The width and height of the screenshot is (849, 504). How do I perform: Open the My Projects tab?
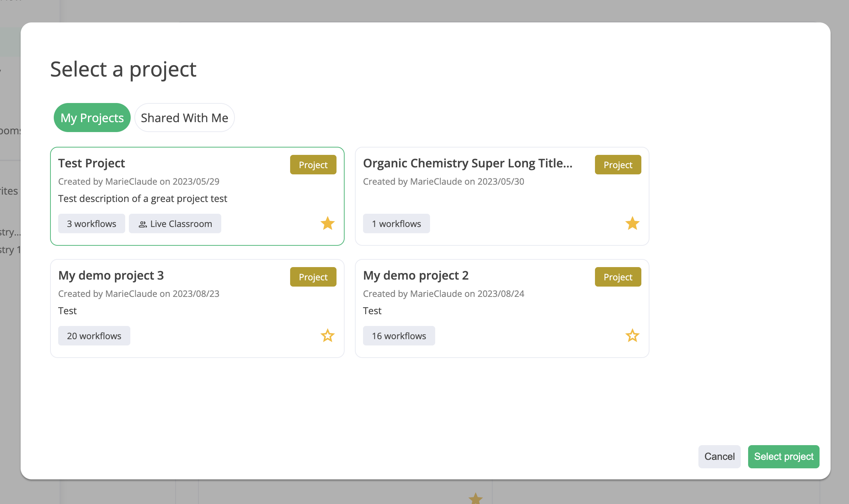[92, 118]
